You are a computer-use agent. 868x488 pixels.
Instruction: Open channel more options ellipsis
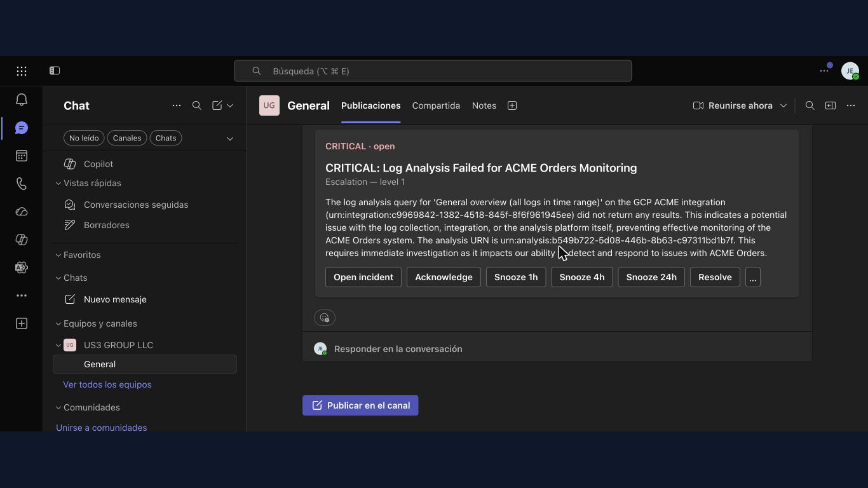pos(851,105)
